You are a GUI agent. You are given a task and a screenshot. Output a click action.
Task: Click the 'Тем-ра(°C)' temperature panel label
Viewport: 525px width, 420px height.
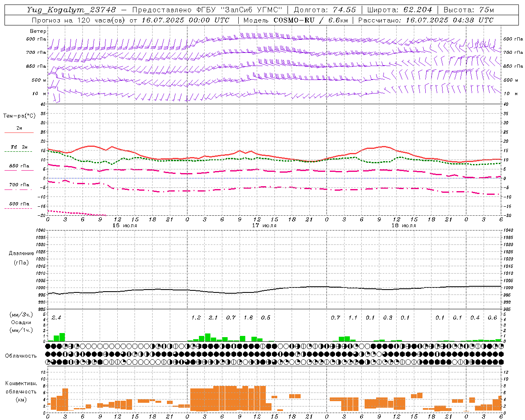pos(19,116)
